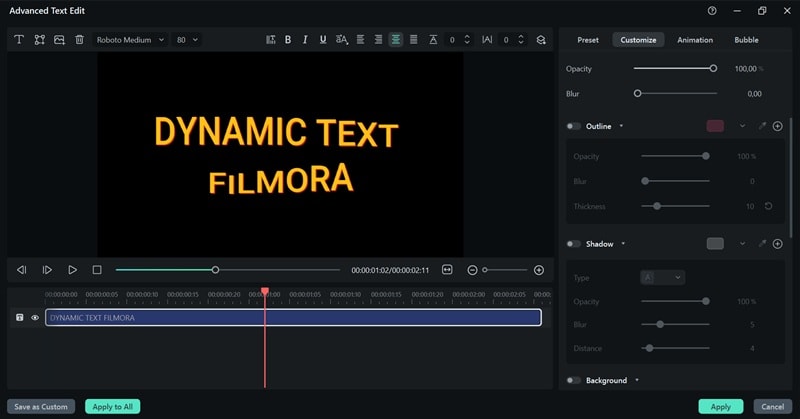Enable the Outline toggle
800x419 pixels.
click(573, 126)
